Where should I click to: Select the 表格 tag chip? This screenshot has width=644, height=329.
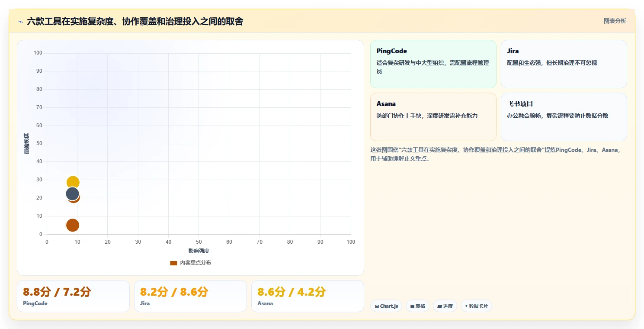click(417, 306)
